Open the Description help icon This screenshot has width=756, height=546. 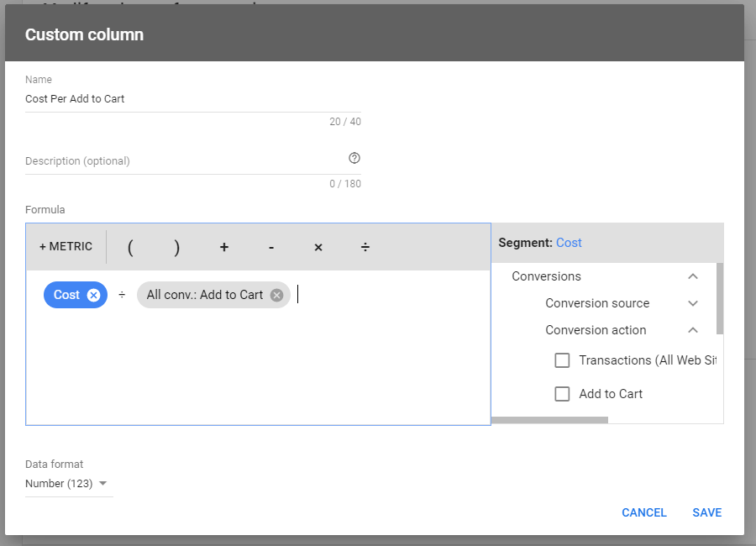(x=354, y=158)
